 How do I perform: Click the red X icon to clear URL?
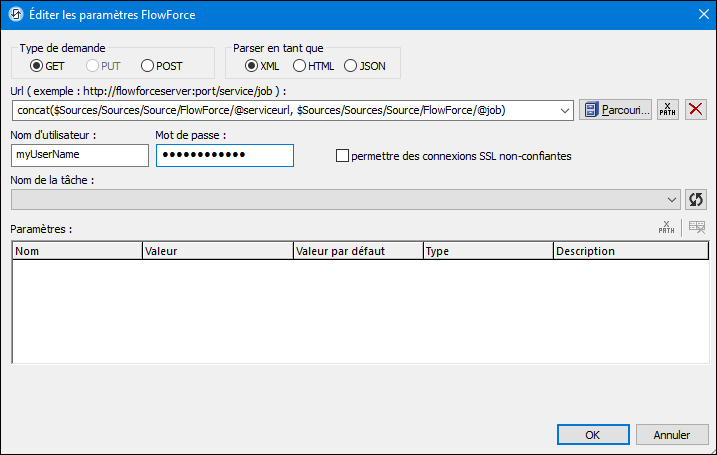click(696, 109)
